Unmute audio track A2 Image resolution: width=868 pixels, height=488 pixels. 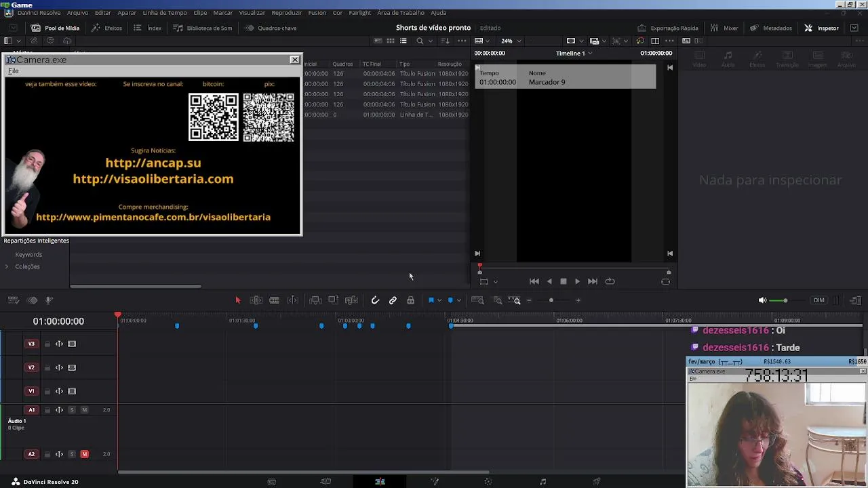coord(85,454)
